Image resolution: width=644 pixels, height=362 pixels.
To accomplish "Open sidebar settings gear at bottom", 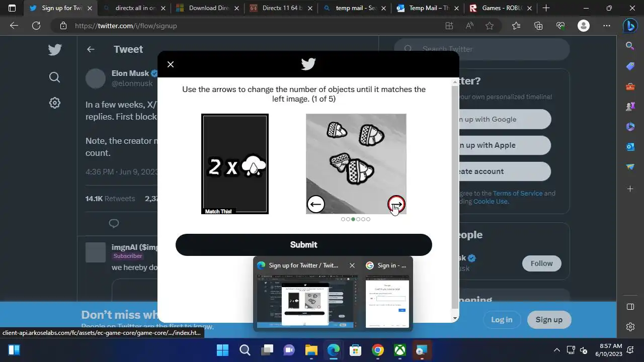I will point(630,327).
